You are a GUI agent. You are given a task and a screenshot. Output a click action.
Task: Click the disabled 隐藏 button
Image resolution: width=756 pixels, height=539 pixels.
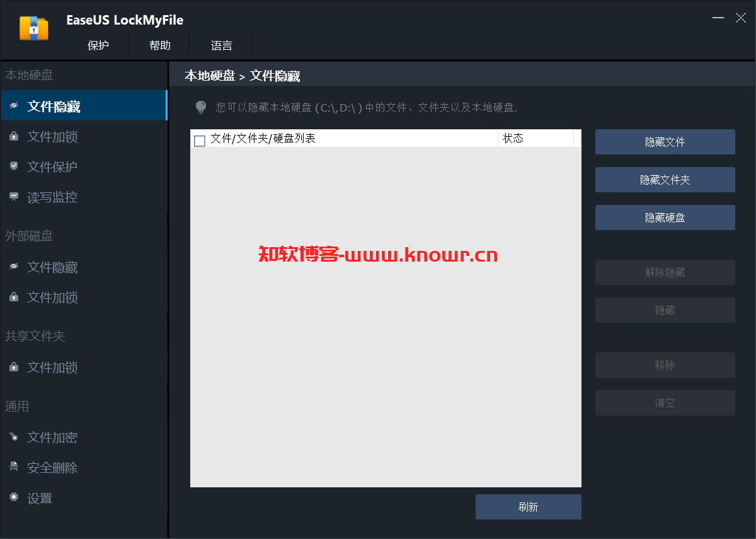tap(665, 310)
